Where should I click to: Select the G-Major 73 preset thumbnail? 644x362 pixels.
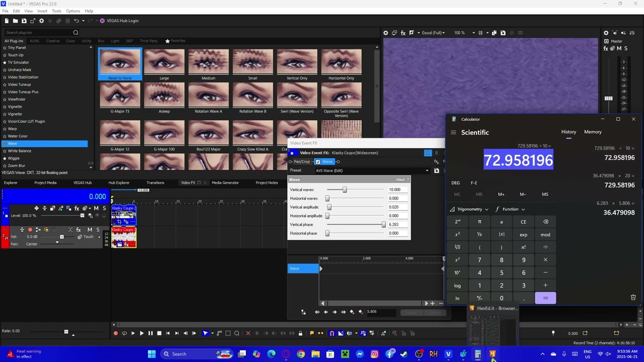point(120,98)
